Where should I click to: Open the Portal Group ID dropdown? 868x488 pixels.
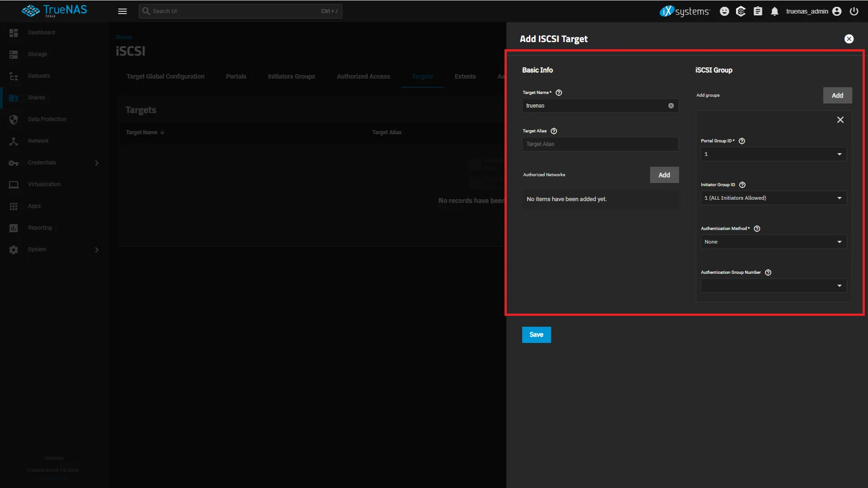(x=773, y=154)
